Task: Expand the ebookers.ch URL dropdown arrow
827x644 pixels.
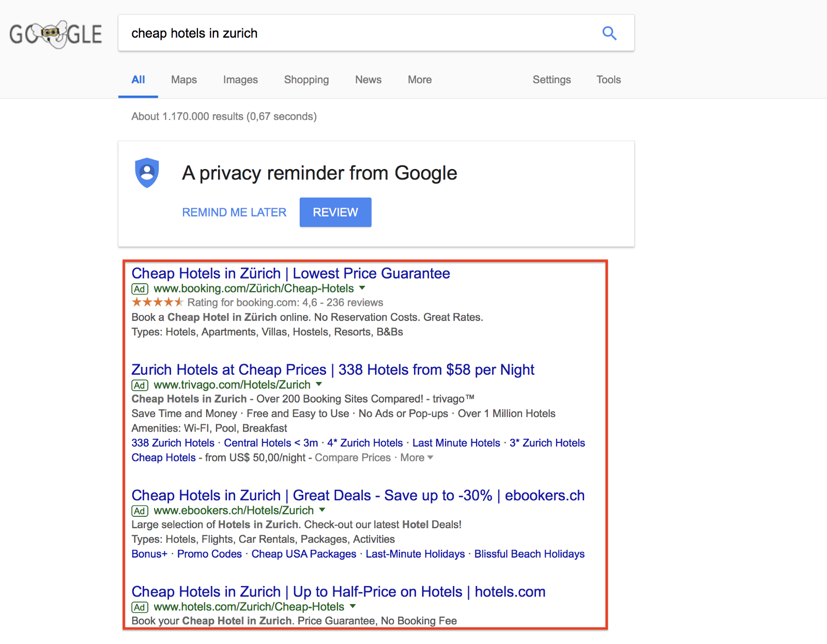Action: pyautogui.click(x=322, y=510)
